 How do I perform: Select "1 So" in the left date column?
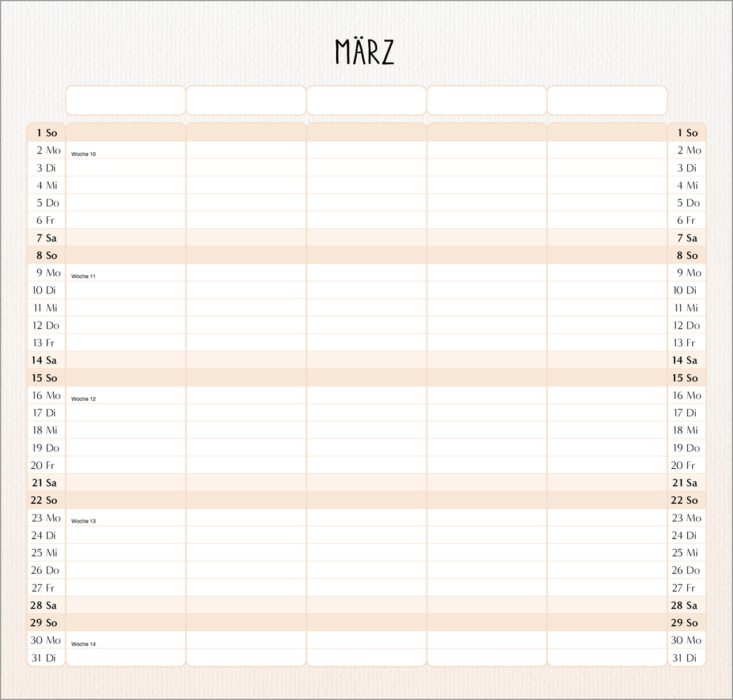pos(46,133)
